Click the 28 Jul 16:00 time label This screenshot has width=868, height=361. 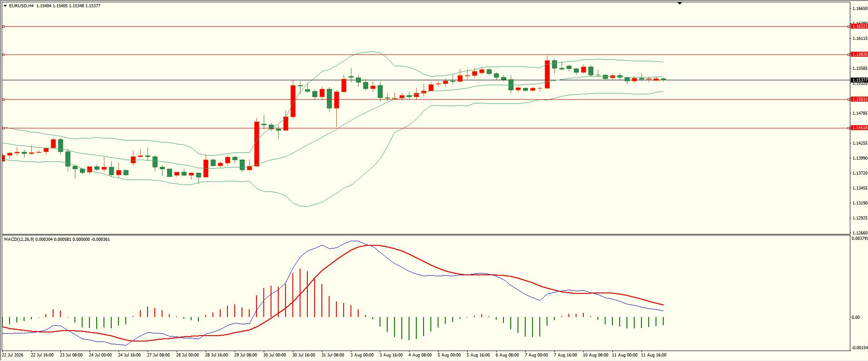tap(217, 355)
